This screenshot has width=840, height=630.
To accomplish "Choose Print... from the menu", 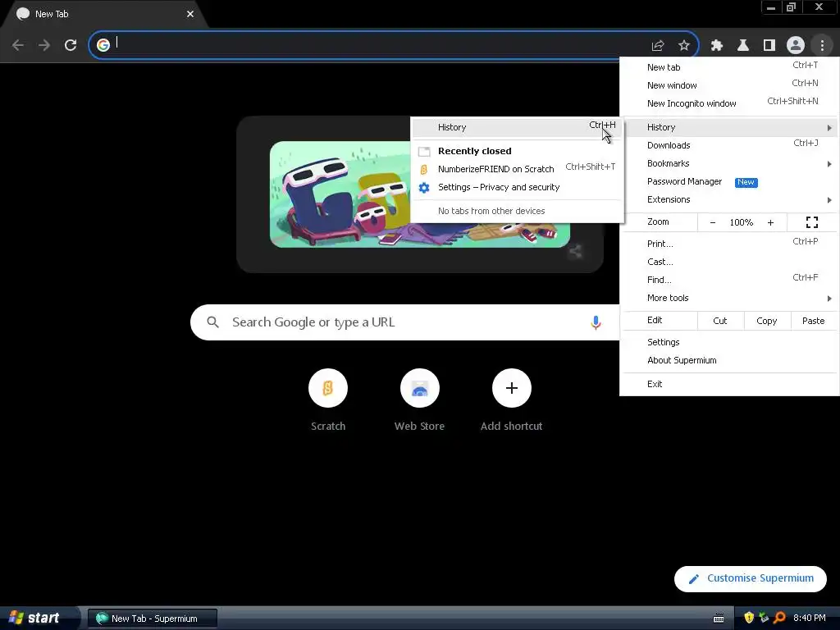I will pyautogui.click(x=729, y=244).
